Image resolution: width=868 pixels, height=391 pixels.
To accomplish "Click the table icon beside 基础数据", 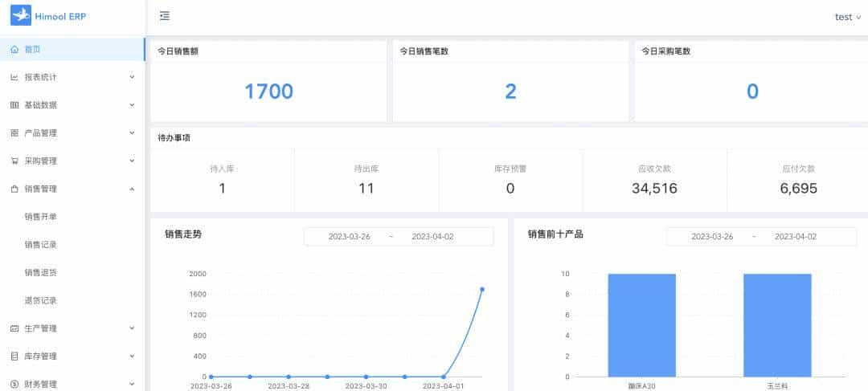I will coord(15,105).
